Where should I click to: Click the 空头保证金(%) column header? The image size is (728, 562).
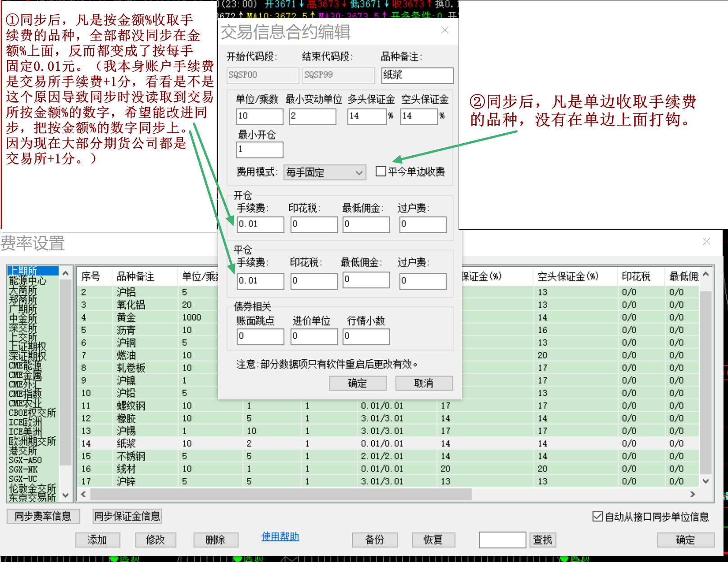coord(575,276)
